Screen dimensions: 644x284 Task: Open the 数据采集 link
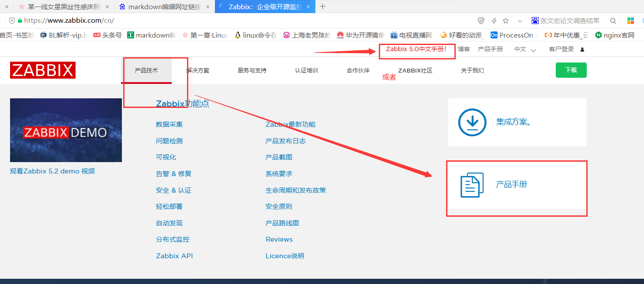pos(170,125)
